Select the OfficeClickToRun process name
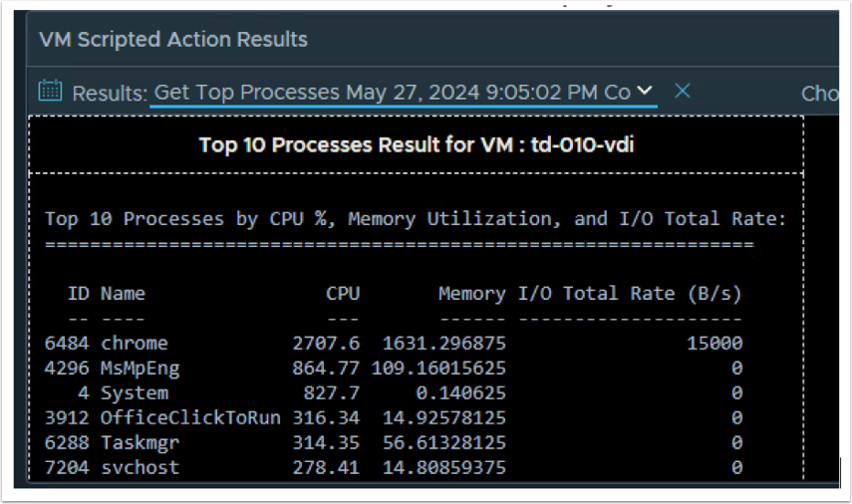Image resolution: width=852 pixels, height=504 pixels. tap(190, 417)
